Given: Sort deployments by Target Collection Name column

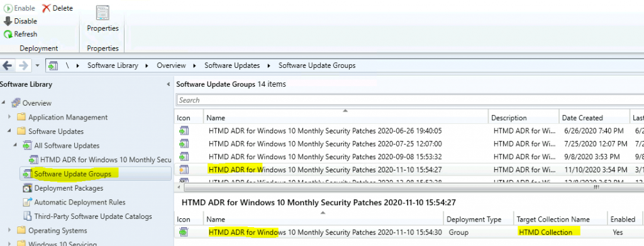Looking at the screenshot, I should (x=560, y=220).
